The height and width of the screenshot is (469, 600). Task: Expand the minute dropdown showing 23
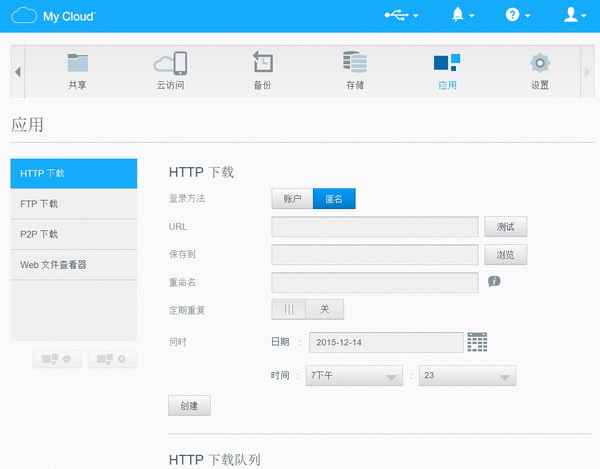point(466,376)
